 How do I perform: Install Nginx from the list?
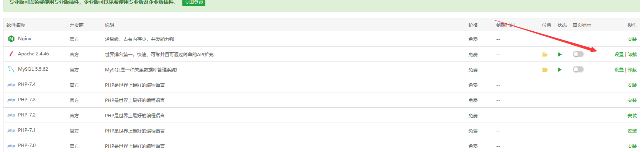pos(632,39)
